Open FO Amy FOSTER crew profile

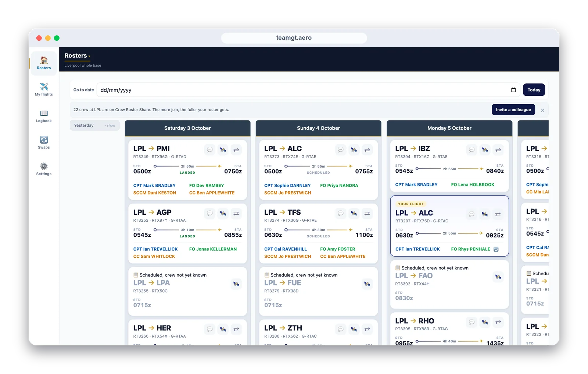point(338,249)
